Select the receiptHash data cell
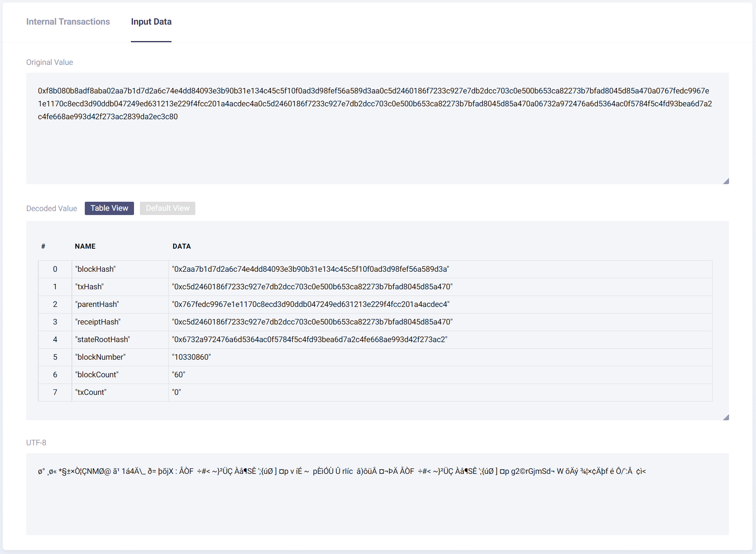Viewport: 756px width, 554px height. point(312,322)
